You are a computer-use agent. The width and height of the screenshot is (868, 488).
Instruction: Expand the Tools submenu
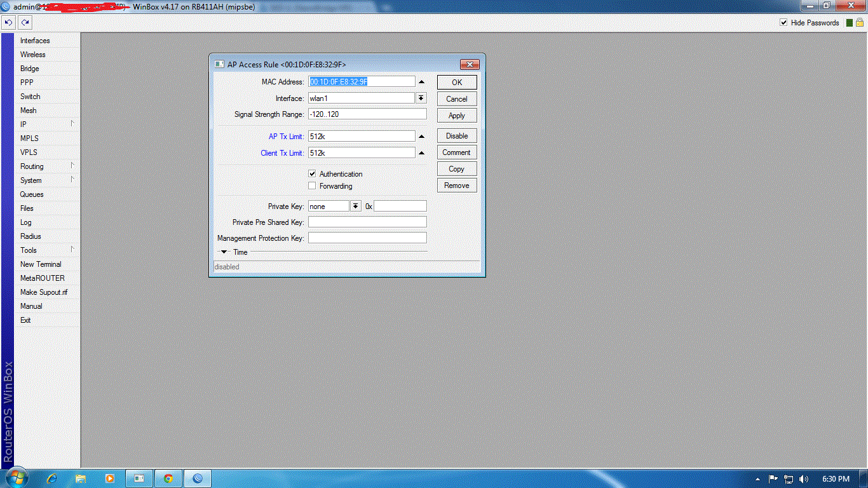click(x=48, y=250)
